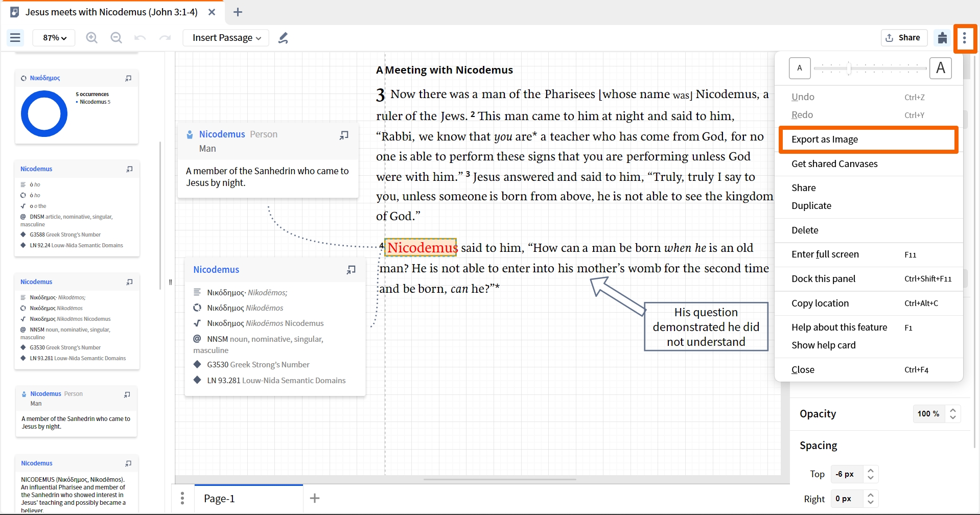Select Duplicate from panel menu
980x515 pixels.
point(869,206)
